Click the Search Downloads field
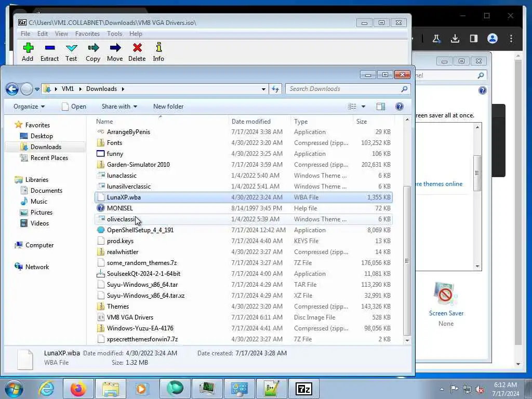 [x=348, y=89]
